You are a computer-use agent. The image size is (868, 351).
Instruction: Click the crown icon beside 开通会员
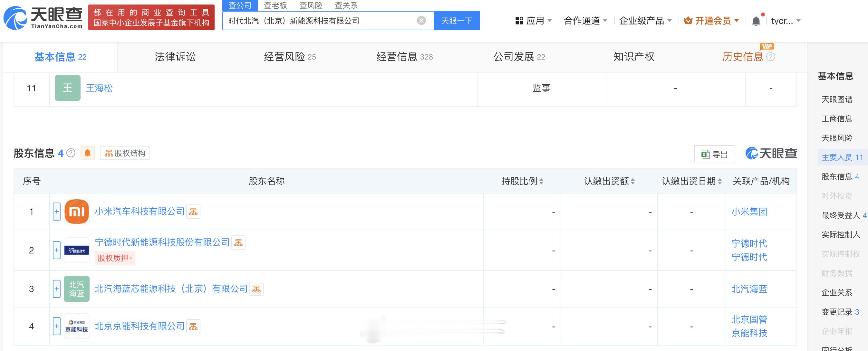(688, 21)
